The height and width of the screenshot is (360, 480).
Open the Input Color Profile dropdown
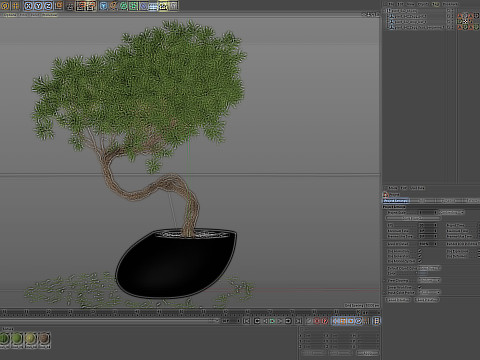pyautogui.click(x=429, y=292)
